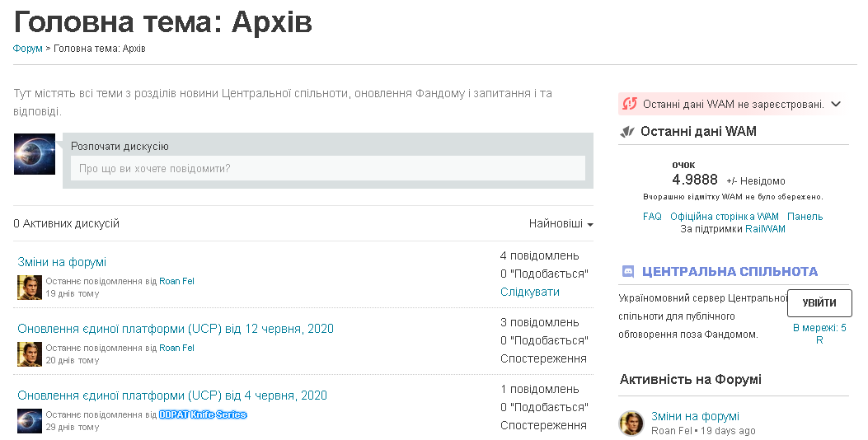Click Roan Fel avatar in June 12 thread
This screenshot has height=440, width=868.
point(30,354)
